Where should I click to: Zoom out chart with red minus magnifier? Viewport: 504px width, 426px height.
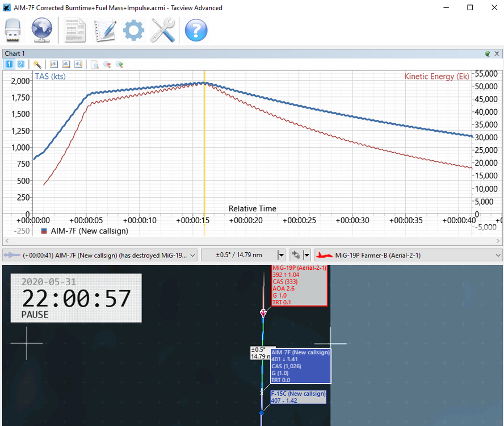[107, 65]
